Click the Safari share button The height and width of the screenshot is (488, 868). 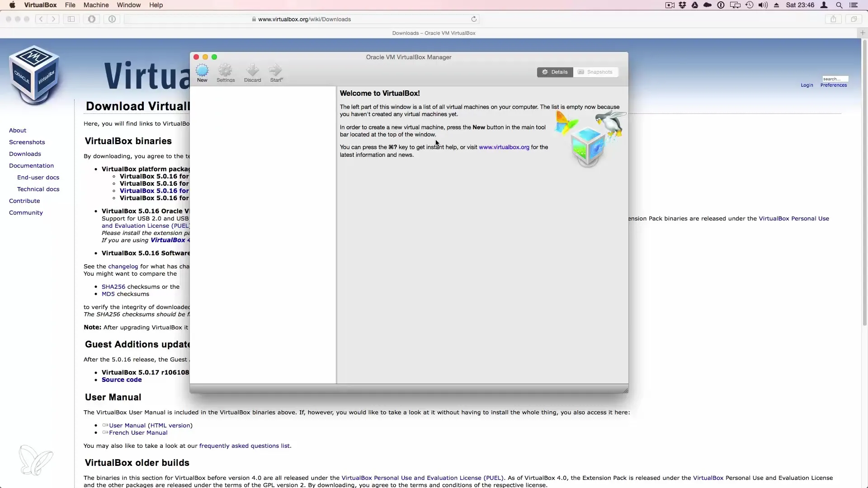[x=833, y=19]
